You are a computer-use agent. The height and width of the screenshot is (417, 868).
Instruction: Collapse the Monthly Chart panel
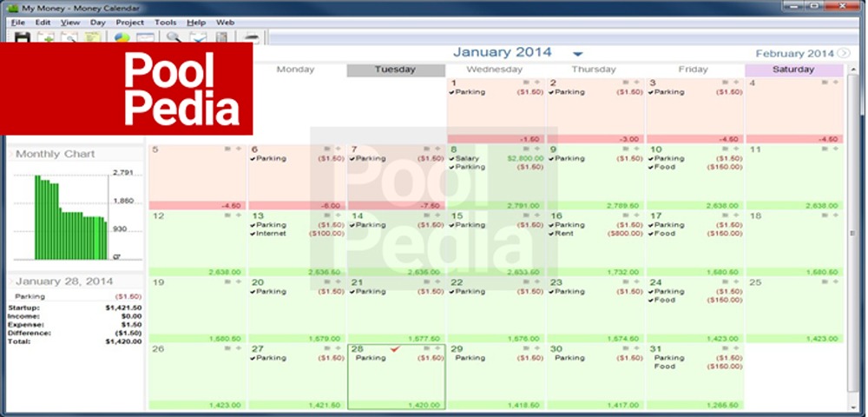(x=11, y=155)
